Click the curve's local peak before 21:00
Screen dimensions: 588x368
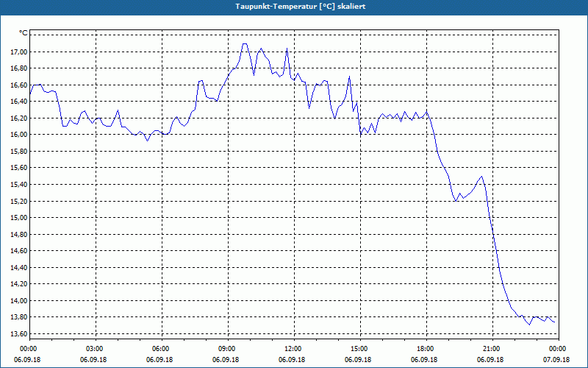(481, 177)
